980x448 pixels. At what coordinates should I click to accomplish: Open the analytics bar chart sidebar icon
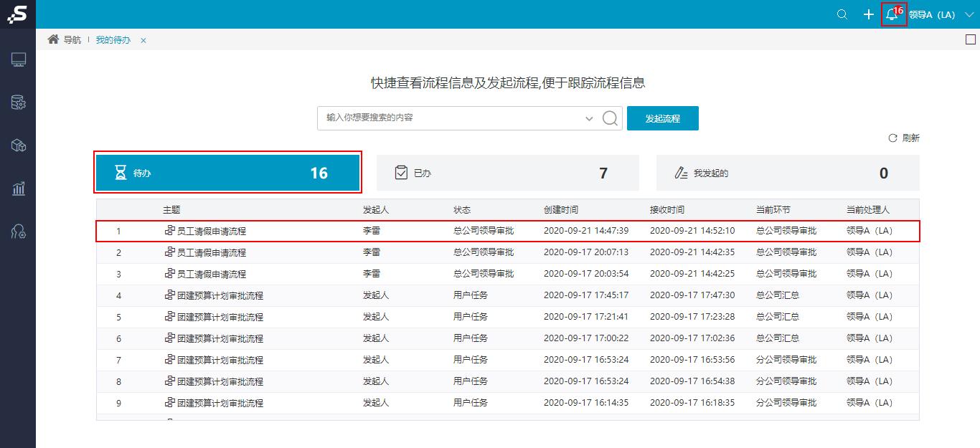point(18,189)
